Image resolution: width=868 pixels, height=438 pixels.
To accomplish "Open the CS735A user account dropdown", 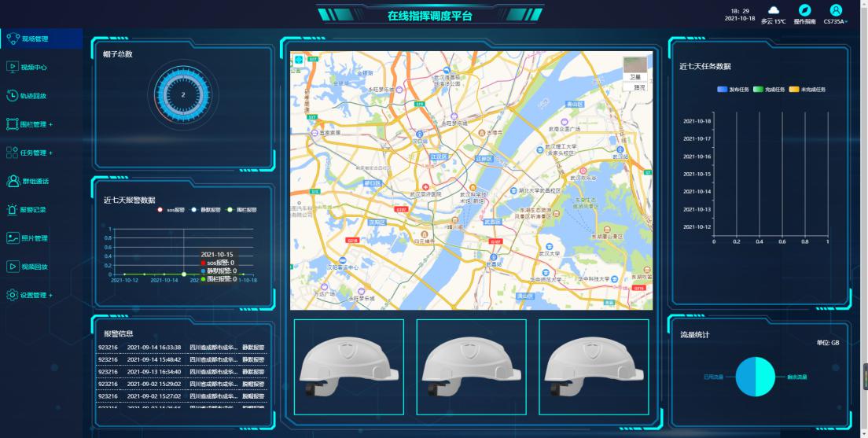I will tap(836, 14).
